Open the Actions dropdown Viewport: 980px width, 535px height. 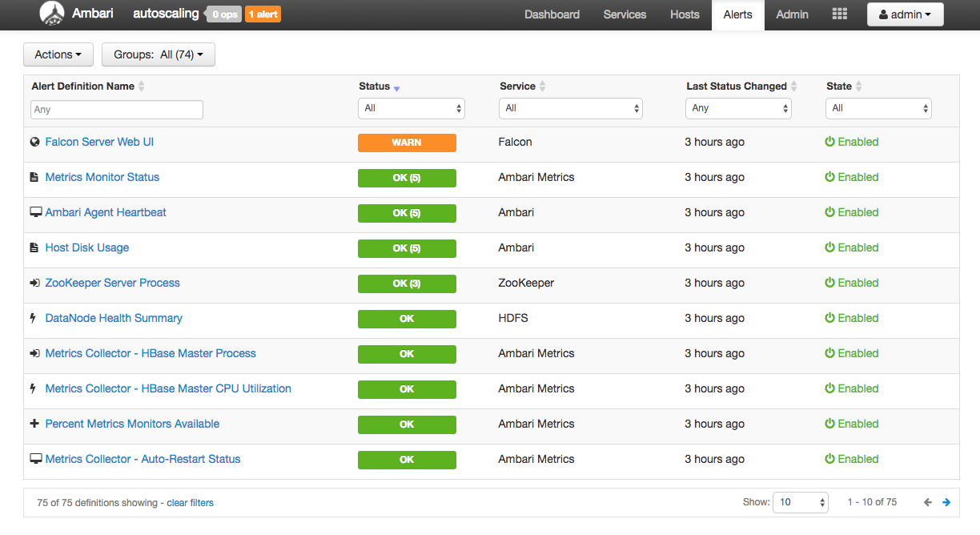(x=58, y=54)
